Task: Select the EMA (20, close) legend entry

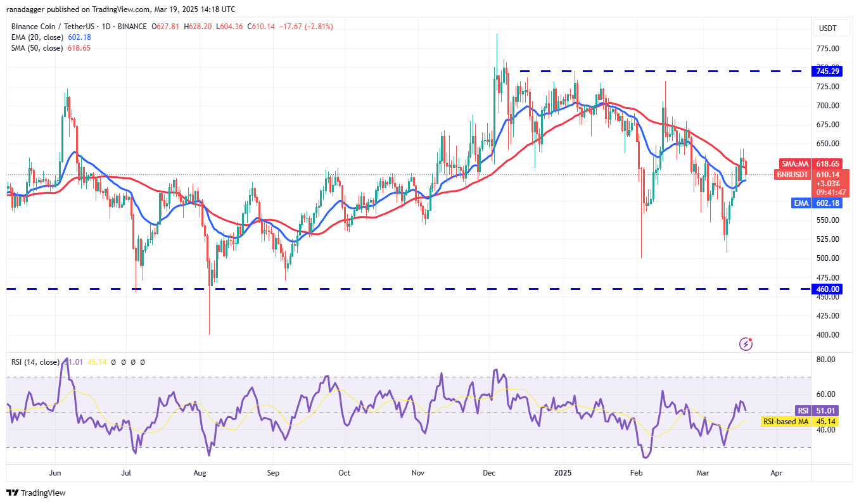Action: pyautogui.click(x=37, y=37)
